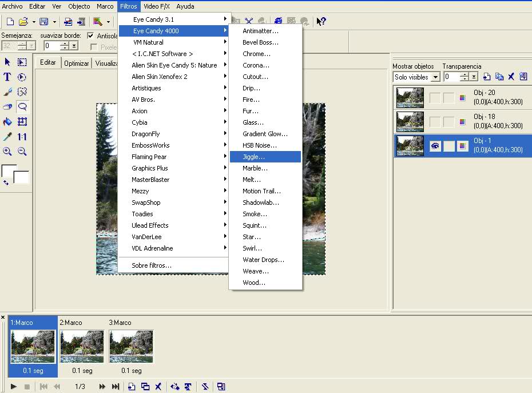Swap foreground and background colors
This screenshot has width=532, height=393.
click(6, 182)
